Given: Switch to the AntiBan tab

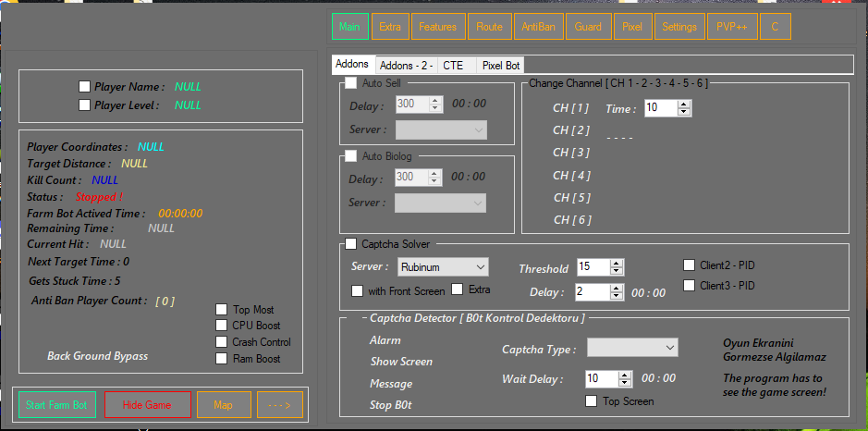Looking at the screenshot, I should pyautogui.click(x=538, y=27).
